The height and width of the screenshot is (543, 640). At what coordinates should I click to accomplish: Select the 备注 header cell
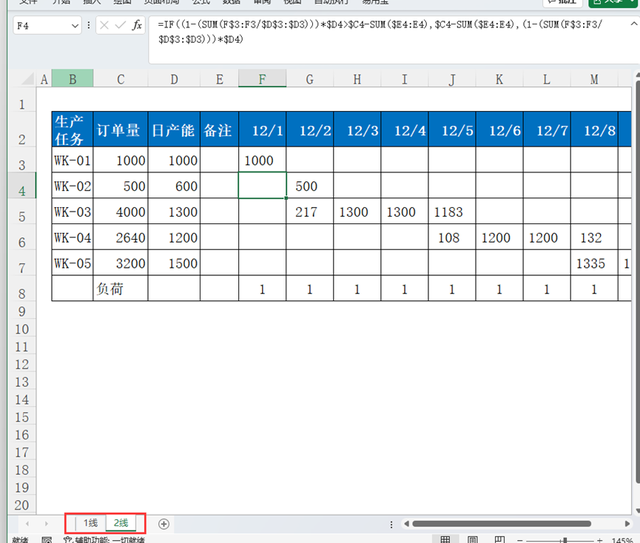(x=219, y=129)
